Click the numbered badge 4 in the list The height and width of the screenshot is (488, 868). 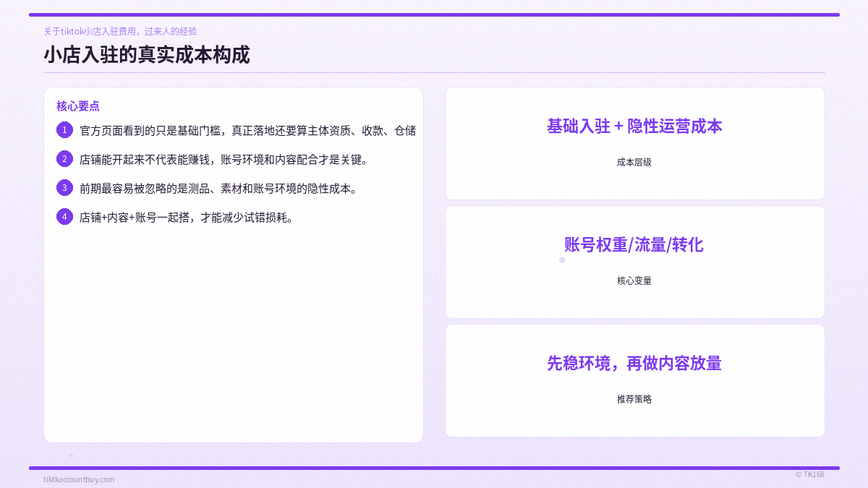tap(64, 216)
